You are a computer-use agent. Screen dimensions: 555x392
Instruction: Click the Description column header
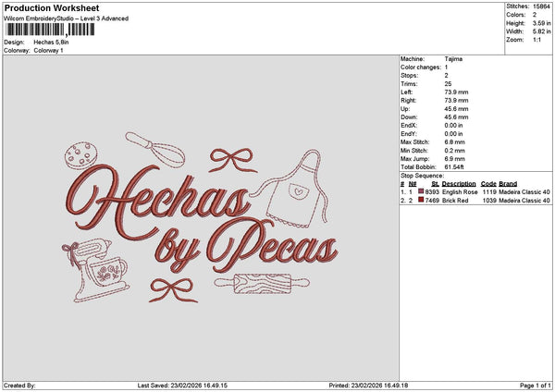[459, 183]
